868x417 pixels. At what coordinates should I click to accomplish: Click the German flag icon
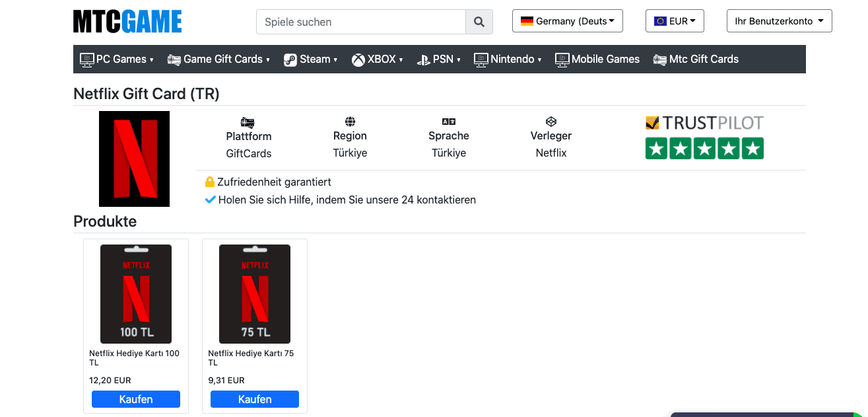point(527,21)
